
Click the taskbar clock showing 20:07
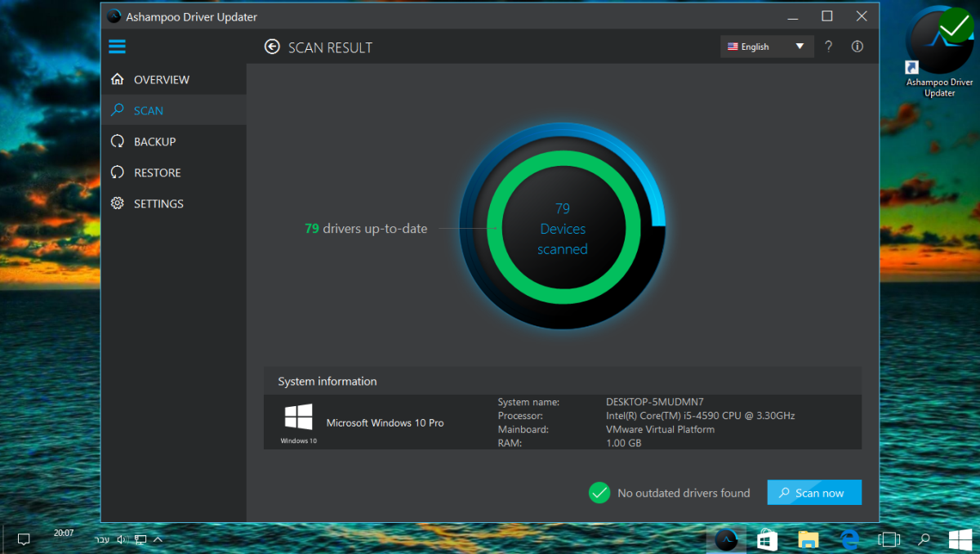click(64, 533)
